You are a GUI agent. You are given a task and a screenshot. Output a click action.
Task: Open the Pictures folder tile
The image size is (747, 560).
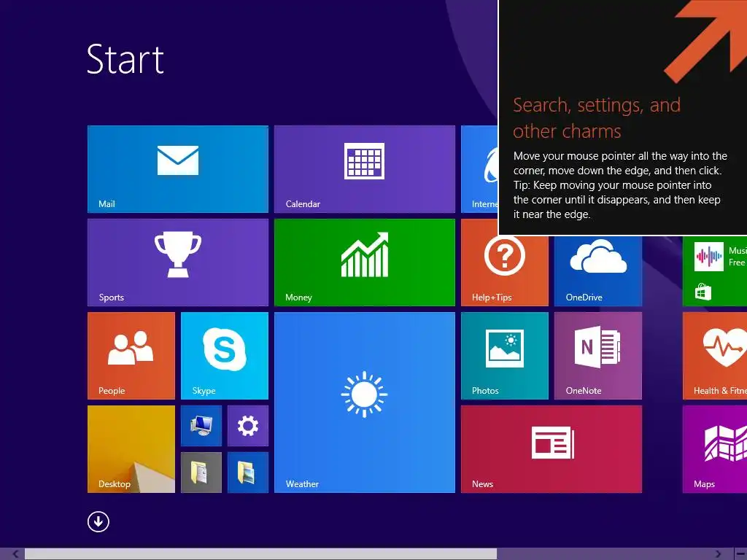click(248, 472)
